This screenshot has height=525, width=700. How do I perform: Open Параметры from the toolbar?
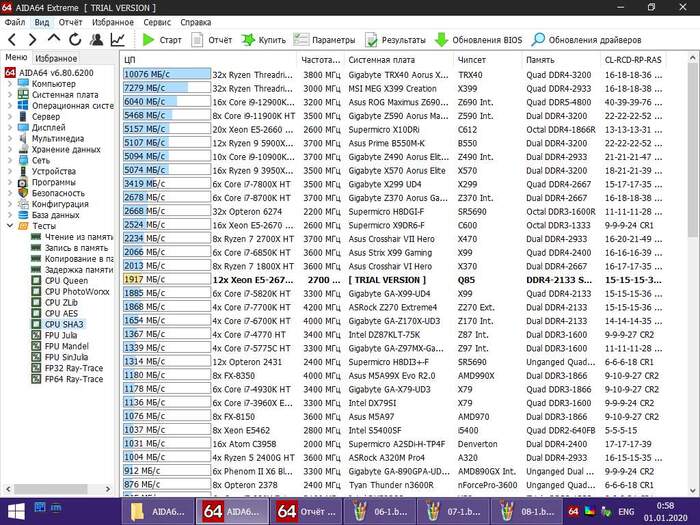click(324, 40)
